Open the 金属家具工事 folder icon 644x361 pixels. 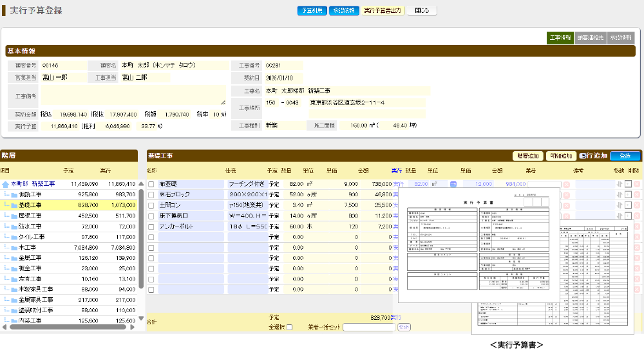tap(14, 300)
